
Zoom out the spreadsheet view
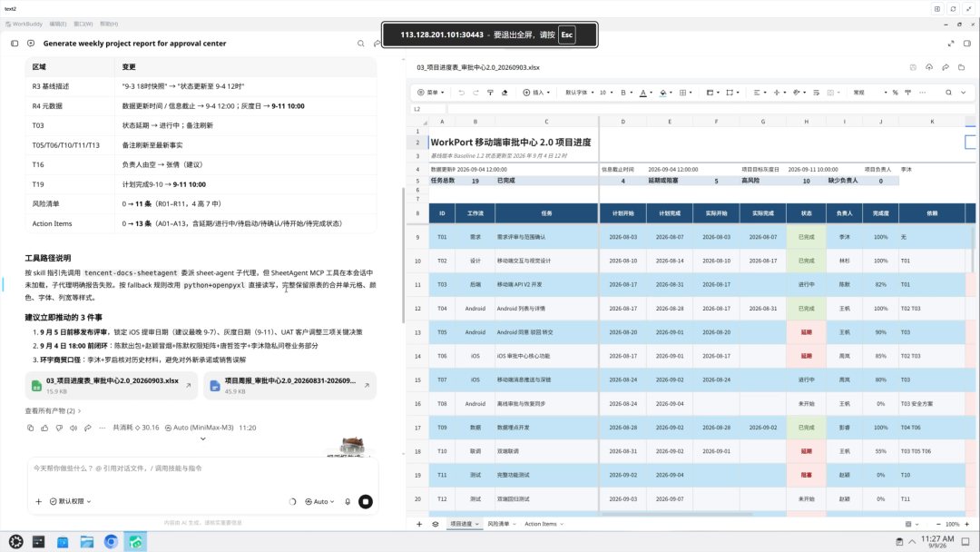click(938, 524)
